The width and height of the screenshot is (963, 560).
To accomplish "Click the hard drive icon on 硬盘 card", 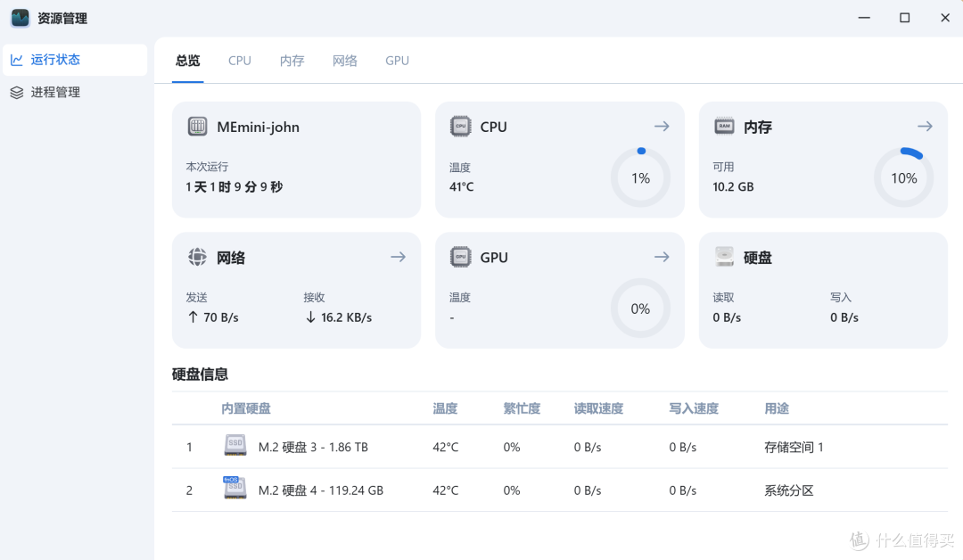I will (724, 257).
